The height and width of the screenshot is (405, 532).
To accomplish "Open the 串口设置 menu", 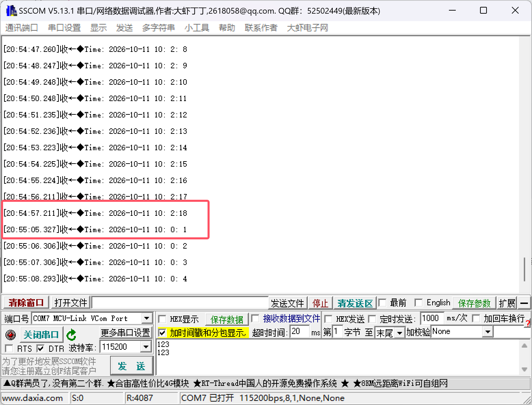I will tap(64, 28).
